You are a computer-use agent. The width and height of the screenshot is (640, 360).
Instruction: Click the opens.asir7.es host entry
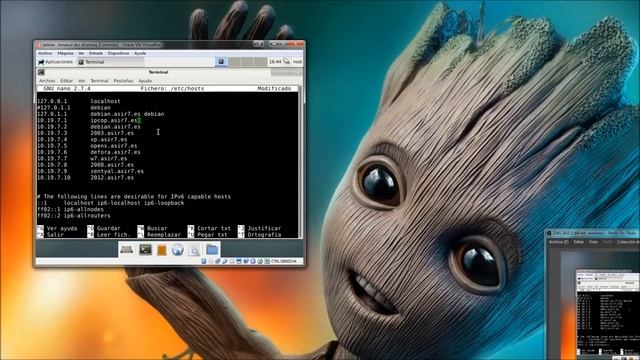87,146
